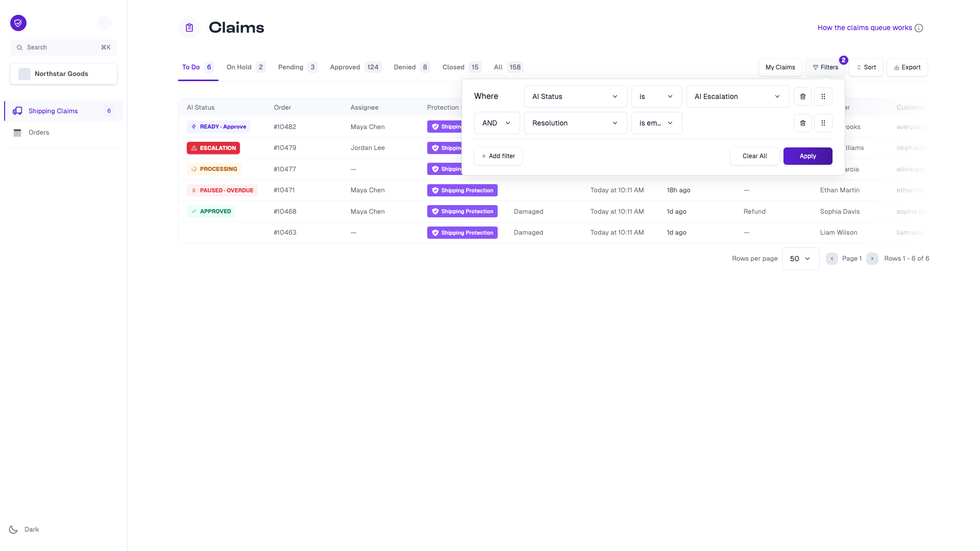Image resolution: width=980 pixels, height=551 pixels.
Task: Click the Orders sidebar icon
Action: [x=17, y=133]
